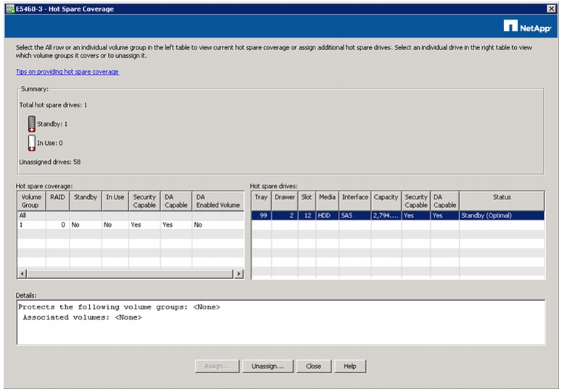
Task: Close the Hot Spare Coverage window with X
Action: (551, 9)
